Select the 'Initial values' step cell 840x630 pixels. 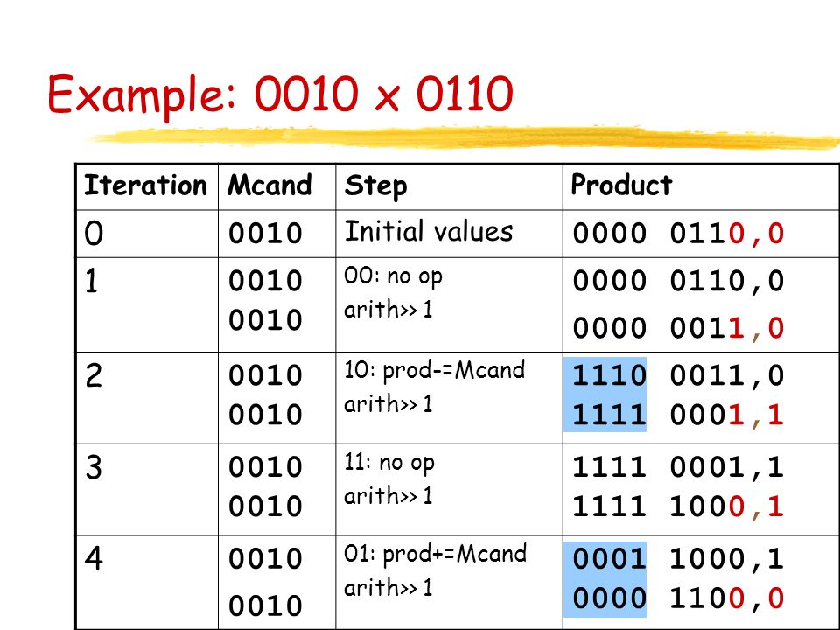point(429,231)
